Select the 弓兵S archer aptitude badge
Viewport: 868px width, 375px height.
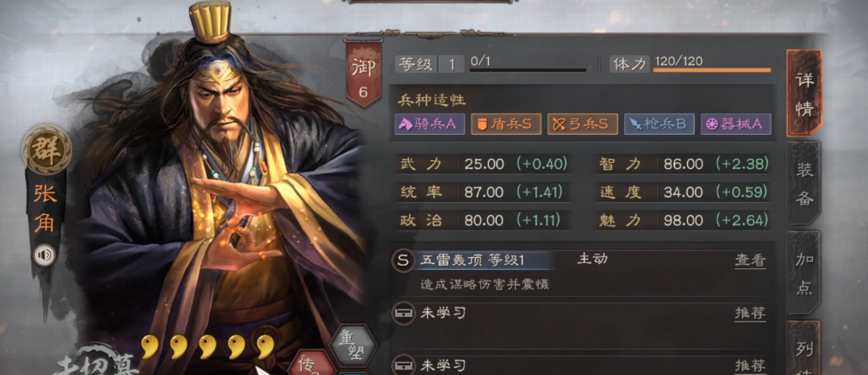tap(583, 124)
